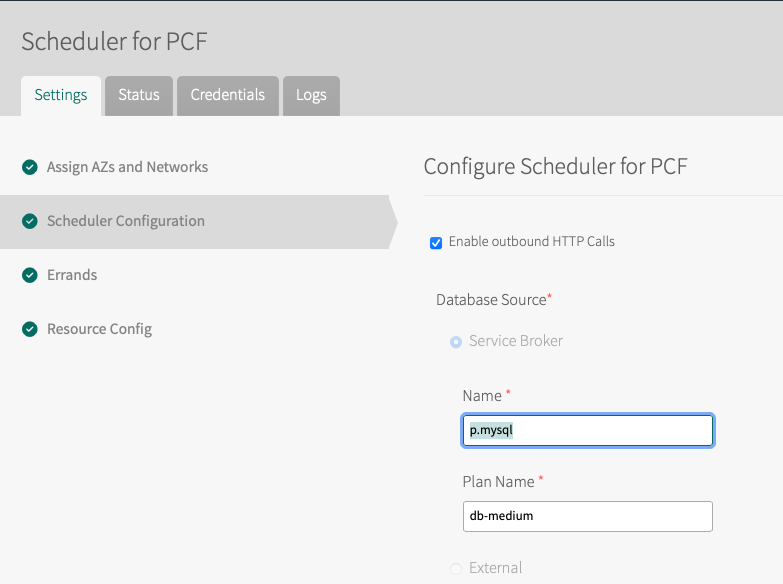Click the checkmark icon next to Scheduler Configuration
783x584 pixels.
click(x=30, y=221)
